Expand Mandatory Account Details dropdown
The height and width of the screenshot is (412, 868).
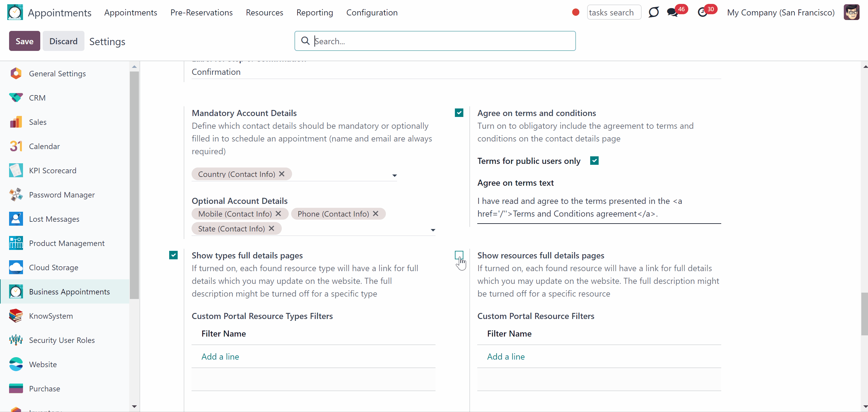394,175
